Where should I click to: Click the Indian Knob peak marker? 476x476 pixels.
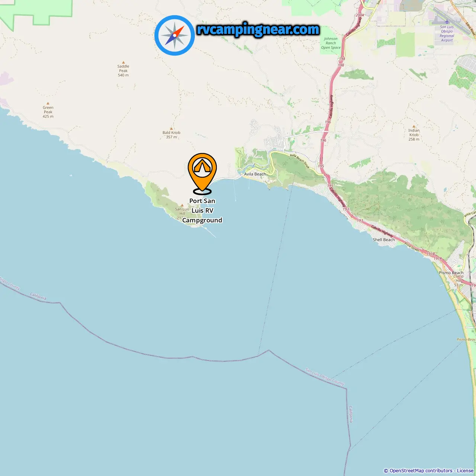coord(414,126)
